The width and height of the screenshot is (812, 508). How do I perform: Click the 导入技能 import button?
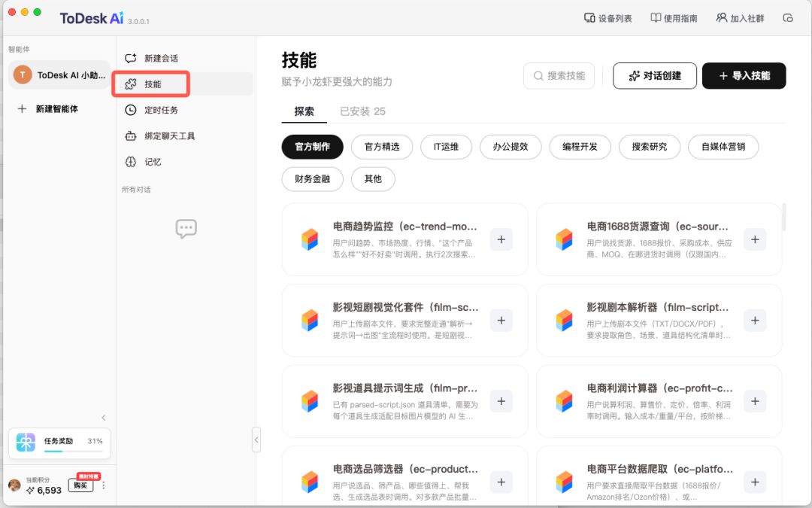click(744, 76)
